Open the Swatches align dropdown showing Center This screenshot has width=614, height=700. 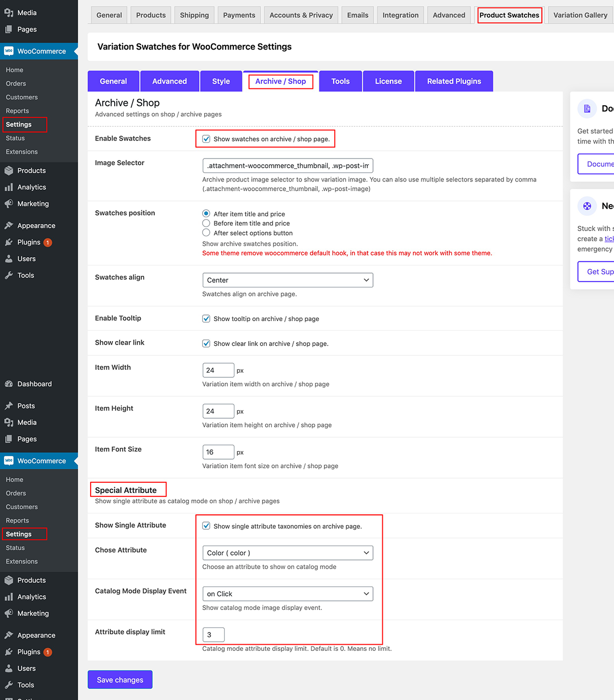(288, 280)
